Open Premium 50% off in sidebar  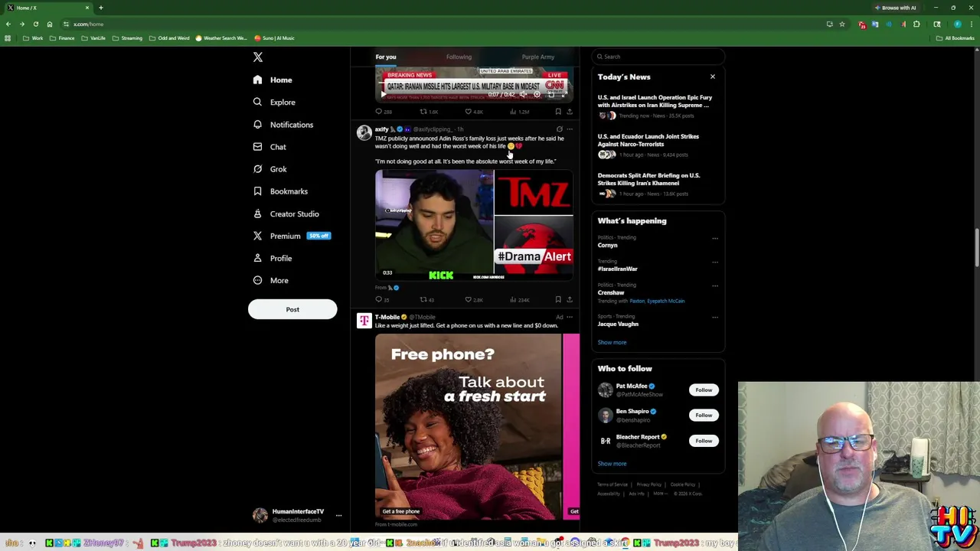[x=291, y=236]
